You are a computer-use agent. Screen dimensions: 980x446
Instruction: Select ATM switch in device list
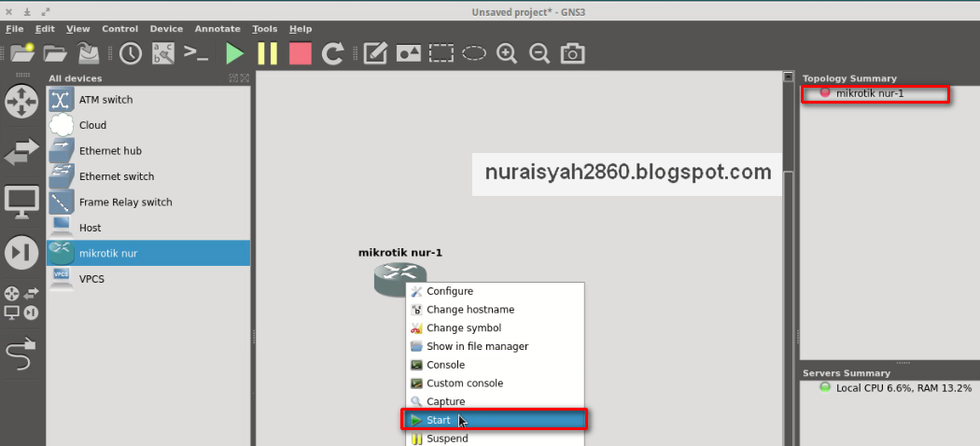[148, 99]
